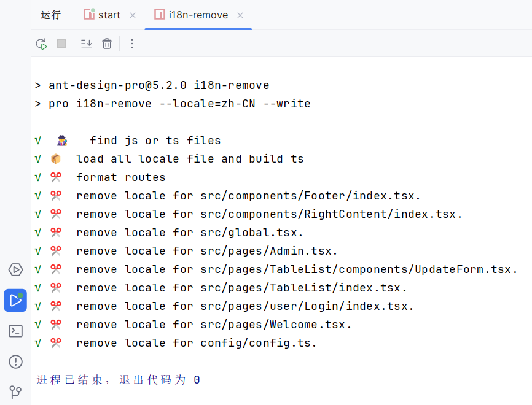The width and height of the screenshot is (532, 405).
Task: Open the three-dot more options menu
Action: coord(131,44)
